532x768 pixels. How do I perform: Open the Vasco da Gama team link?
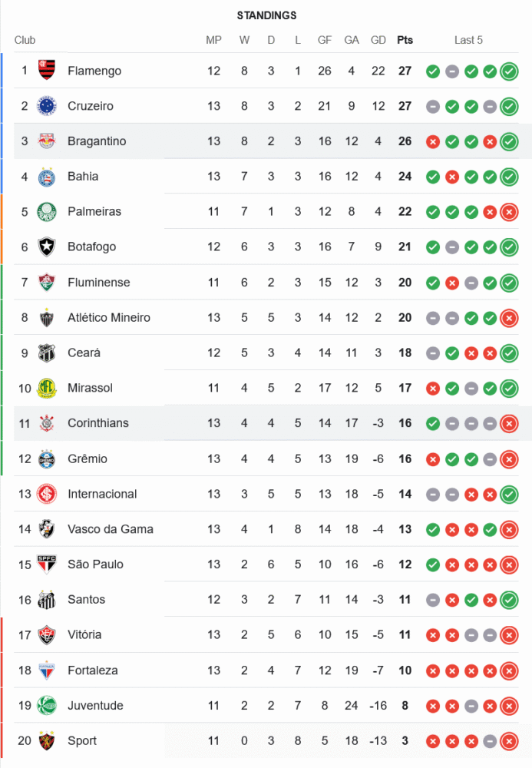111,529
